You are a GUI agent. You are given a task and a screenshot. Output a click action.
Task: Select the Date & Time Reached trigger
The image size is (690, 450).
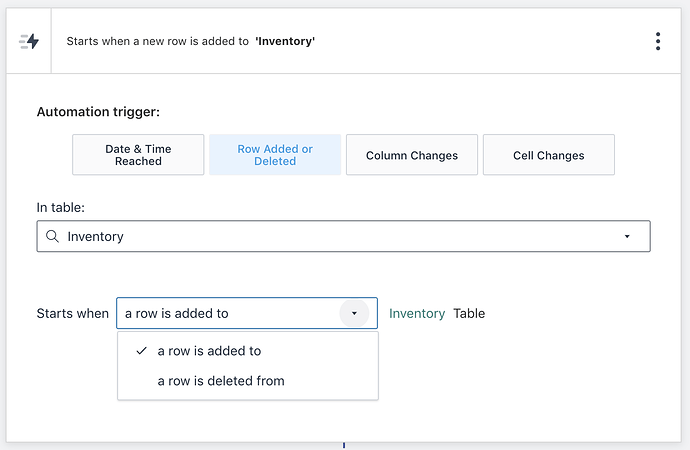pyautogui.click(x=138, y=155)
